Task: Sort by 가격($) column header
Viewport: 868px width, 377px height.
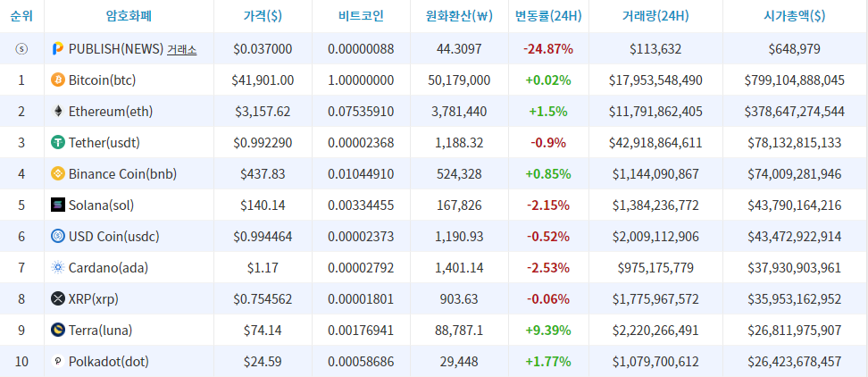Action: tap(263, 16)
